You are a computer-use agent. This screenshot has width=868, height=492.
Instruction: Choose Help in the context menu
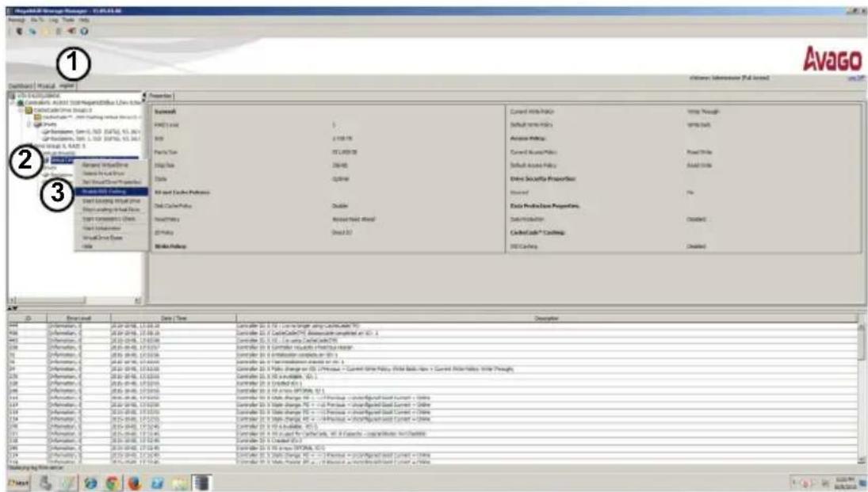click(87, 246)
